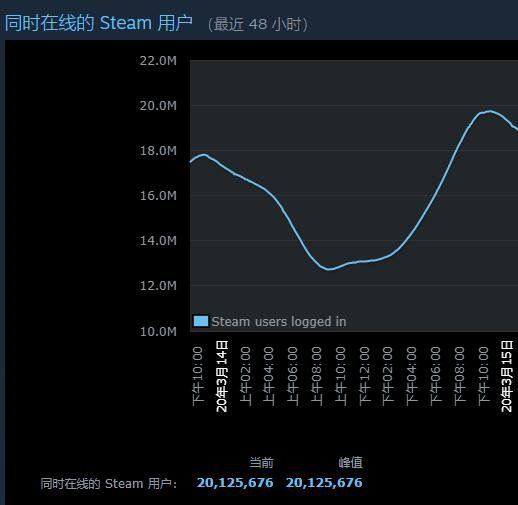Click the '下午02:00' time axis label
Viewport: 518px width, 505px height.
tap(388, 376)
